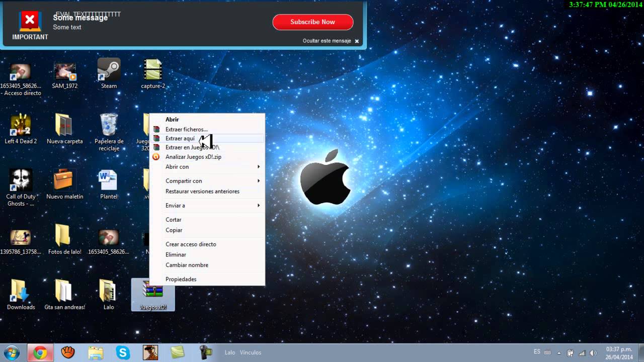Choose Restaurar versiones anteriores
This screenshot has height=362, width=644.
[x=207, y=192]
